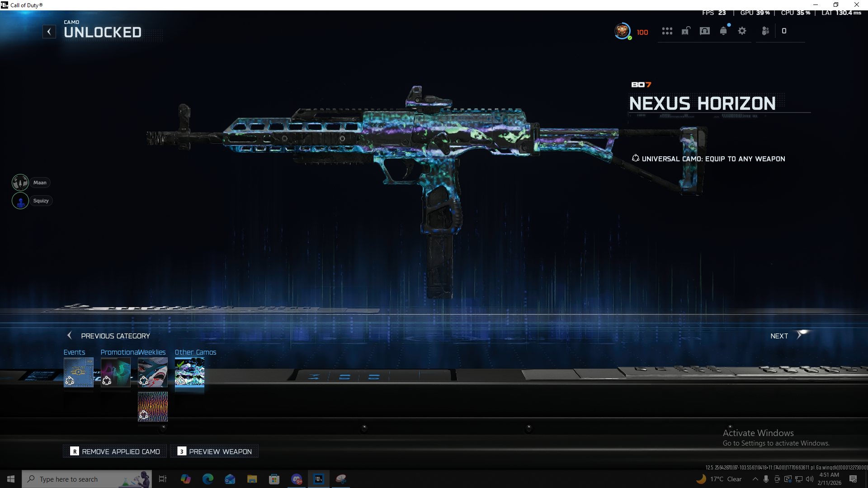Viewport: 868px width, 488px height.
Task: Open the clock and calendar flyout
Action: pyautogui.click(x=830, y=479)
